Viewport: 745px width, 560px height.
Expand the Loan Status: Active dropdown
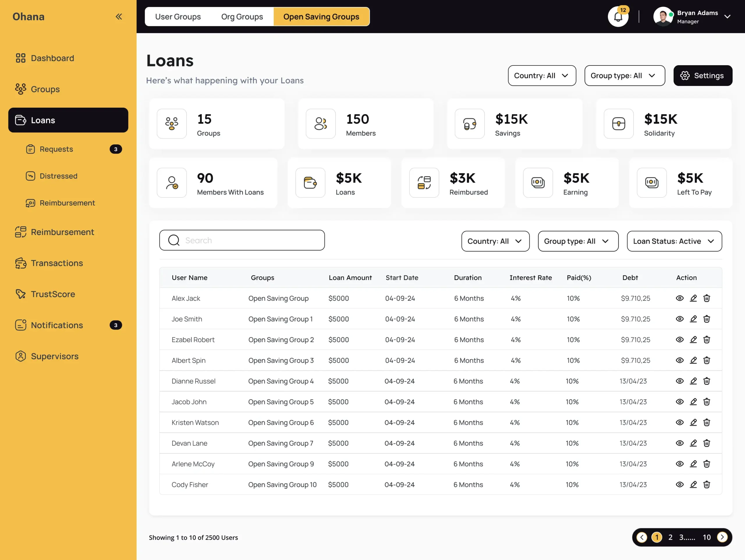tap(674, 241)
